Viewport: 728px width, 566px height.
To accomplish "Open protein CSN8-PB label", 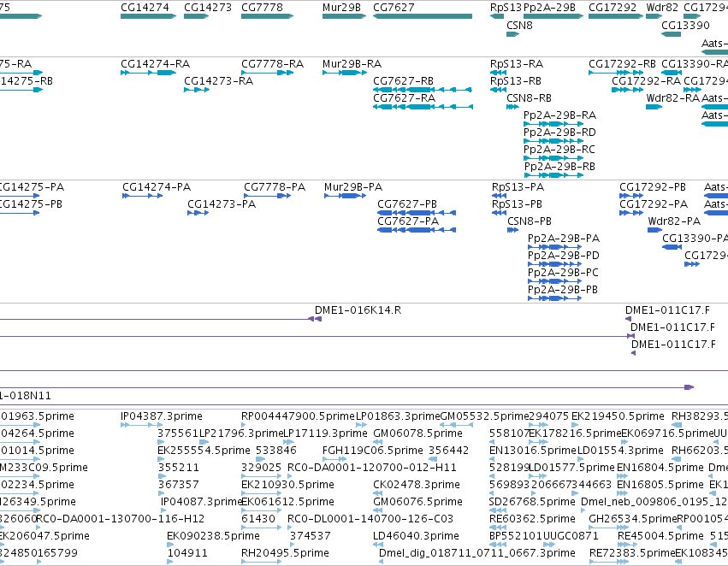I will click(530, 221).
